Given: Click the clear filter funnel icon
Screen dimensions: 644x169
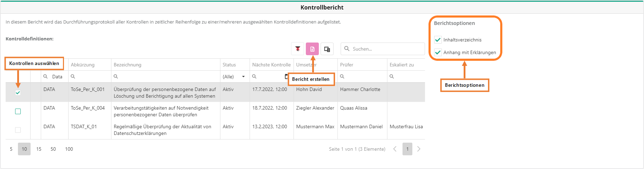Looking at the screenshot, I should coord(297,49).
